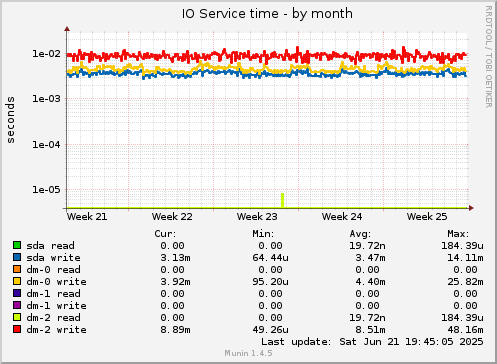The image size is (497, 364).
Task: Click dm-2 read average value 19.72n
Action: pos(367,318)
